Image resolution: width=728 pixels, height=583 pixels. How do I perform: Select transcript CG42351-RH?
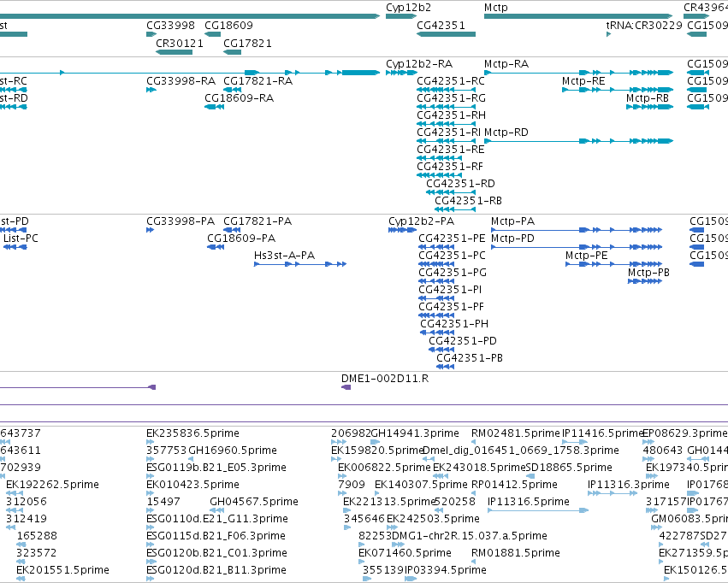pos(447,124)
